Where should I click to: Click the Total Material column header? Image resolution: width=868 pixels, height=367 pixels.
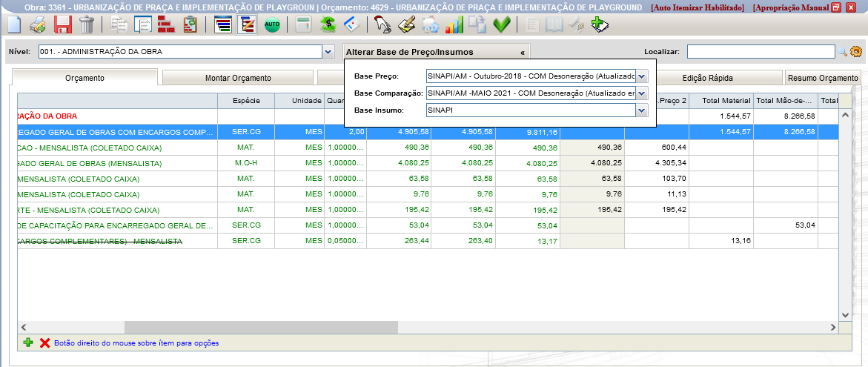point(721,101)
